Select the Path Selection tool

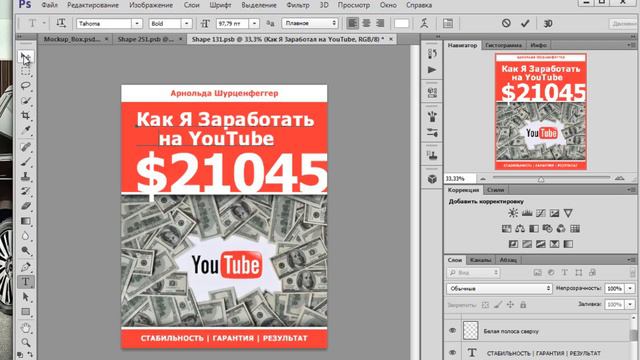tap(25, 297)
